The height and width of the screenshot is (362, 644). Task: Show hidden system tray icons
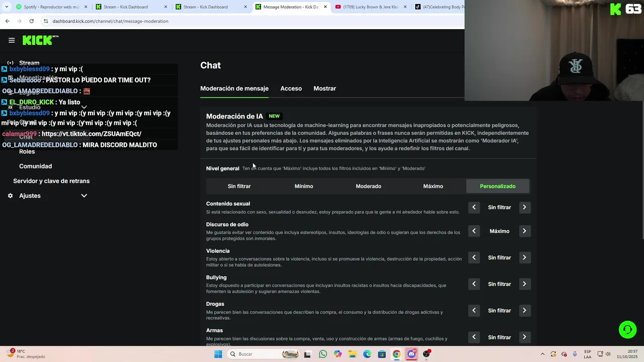(542, 354)
